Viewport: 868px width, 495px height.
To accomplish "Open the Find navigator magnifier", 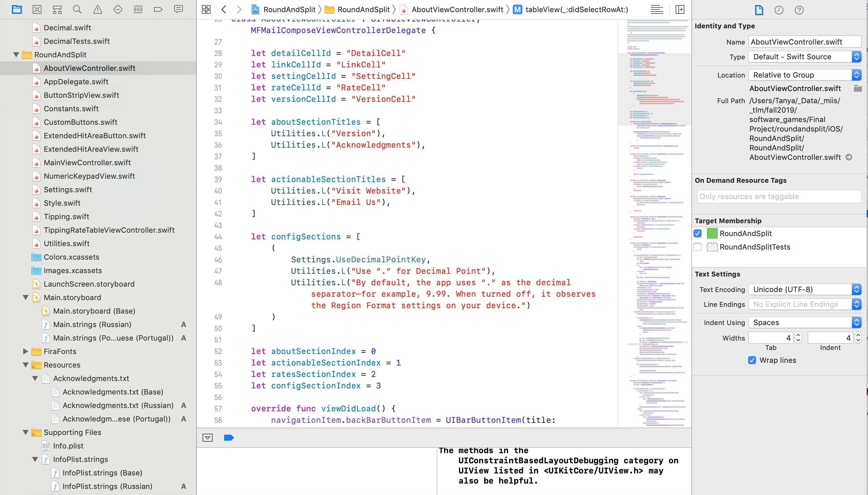I will pyautogui.click(x=77, y=9).
